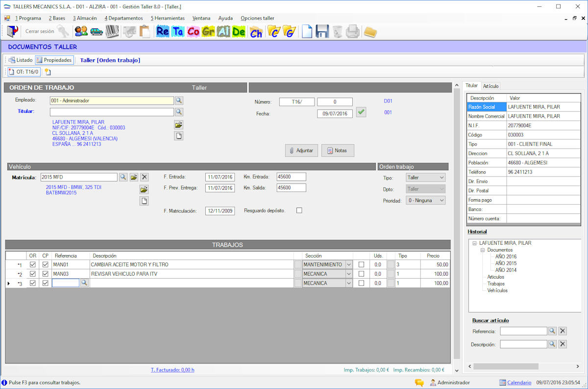Screen dimensions: 588x389
Task: Search plates with Matrícula magnifier icon
Action: pos(123,177)
